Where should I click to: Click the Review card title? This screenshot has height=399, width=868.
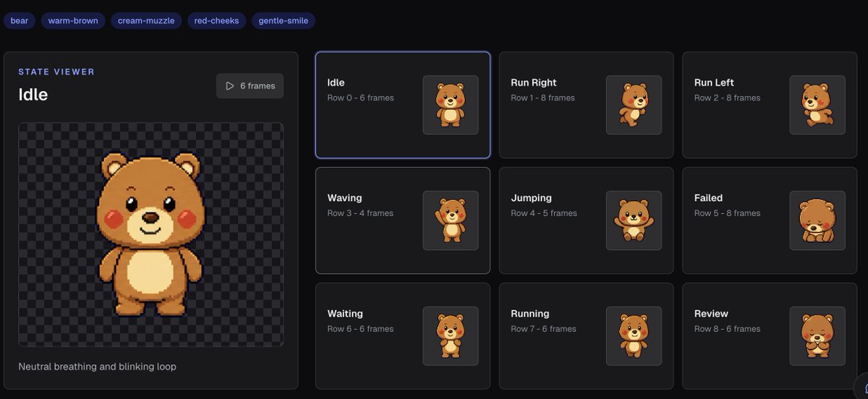711,314
